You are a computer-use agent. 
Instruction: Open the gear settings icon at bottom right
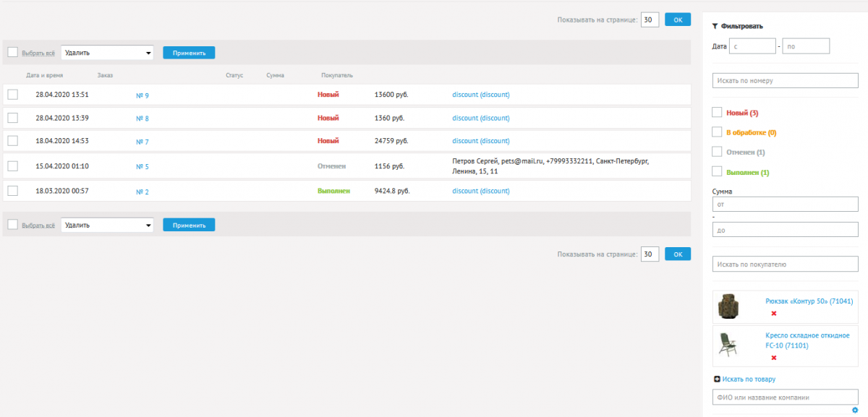pyautogui.click(x=855, y=410)
